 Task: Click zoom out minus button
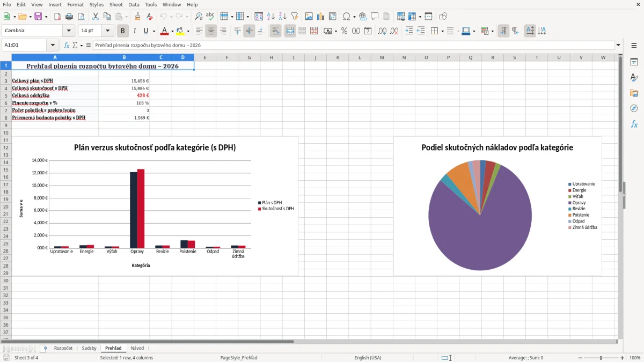580,358
